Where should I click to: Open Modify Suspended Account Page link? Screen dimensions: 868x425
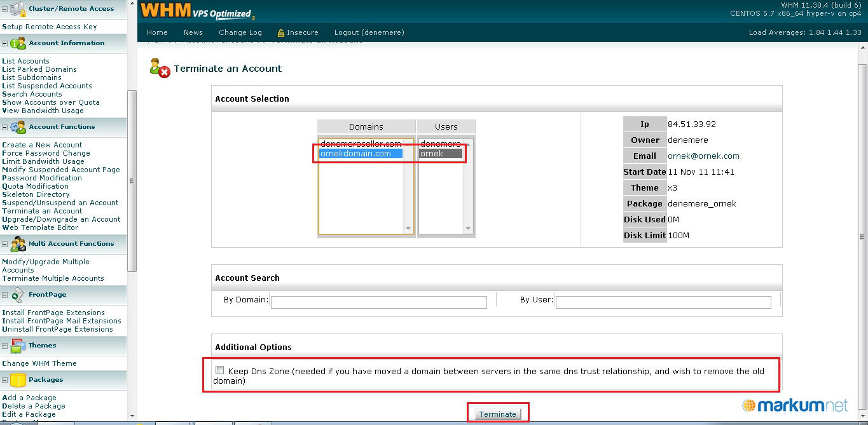click(61, 170)
